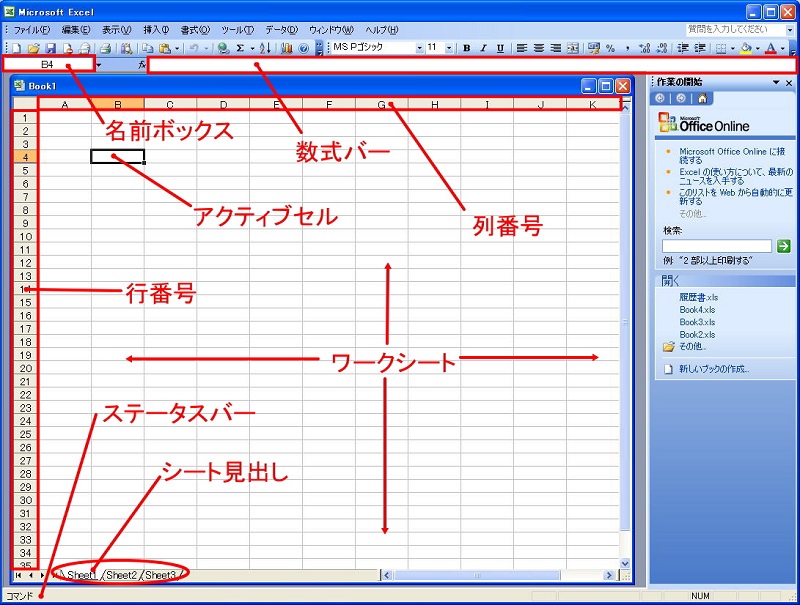800x605 pixels.
Task: Open the font name dropdown showing MS Pゴシック
Action: click(419, 48)
